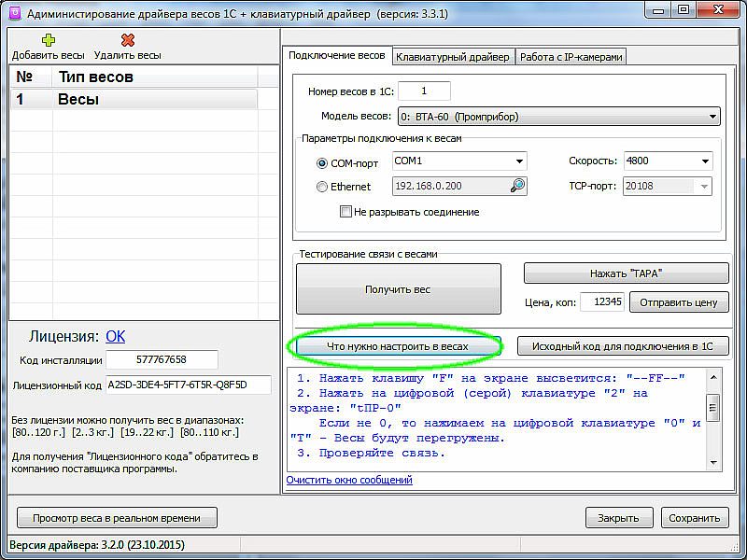Click the 192.168.0.200 IP address field

[451, 186]
